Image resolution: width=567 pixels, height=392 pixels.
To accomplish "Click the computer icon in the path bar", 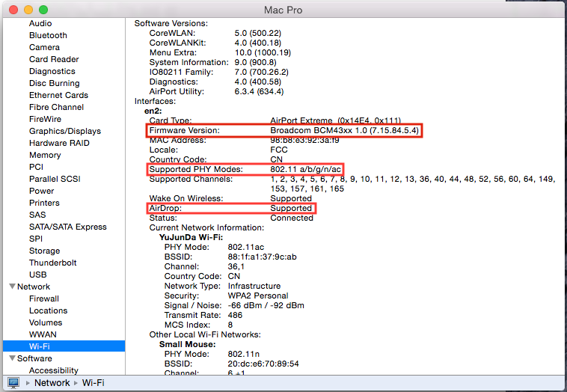I will tap(13, 383).
